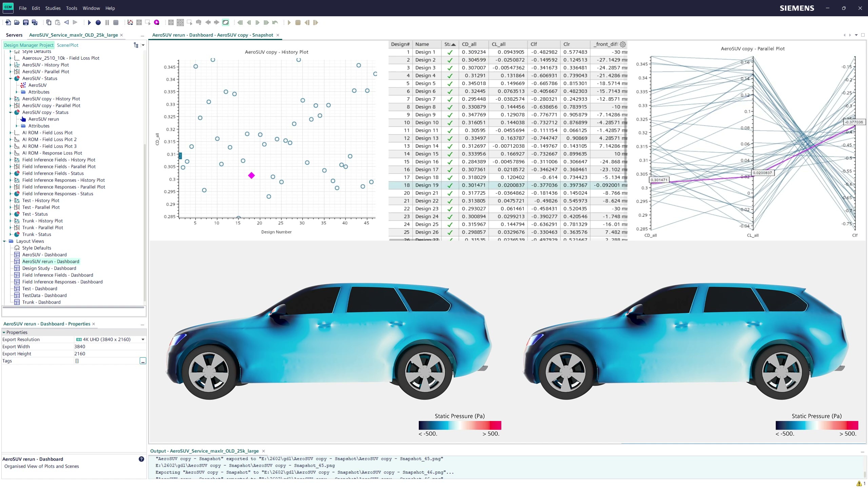Viewport: 868px width, 488px height.
Task: Click the gray Stop square icon
Action: [116, 22]
